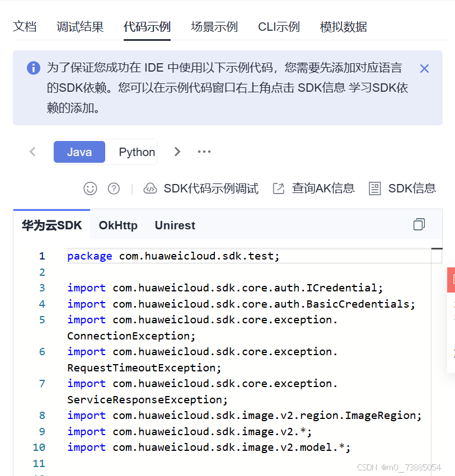Viewport: 455px width, 476px height.
Task: Copy the sample code with copy icon
Action: [x=419, y=225]
